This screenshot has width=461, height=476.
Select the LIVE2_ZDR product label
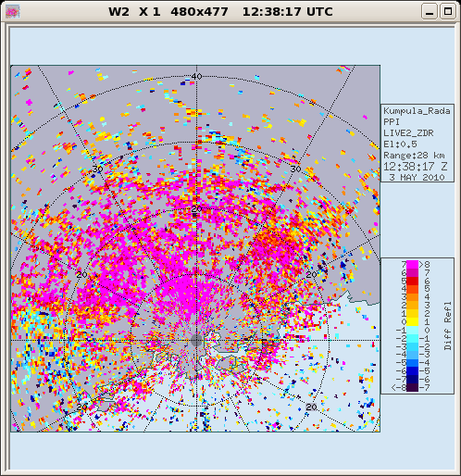click(408, 133)
